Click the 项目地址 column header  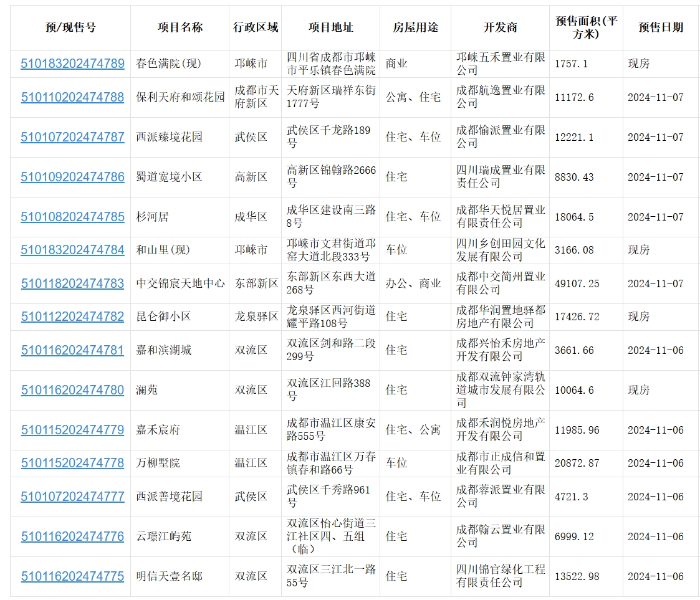tap(331, 27)
